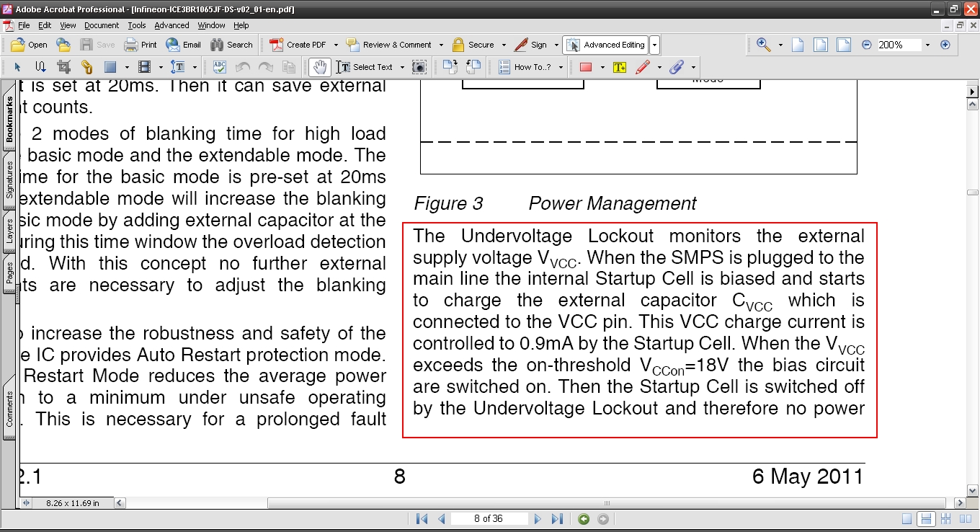Open the View menu

tap(68, 25)
